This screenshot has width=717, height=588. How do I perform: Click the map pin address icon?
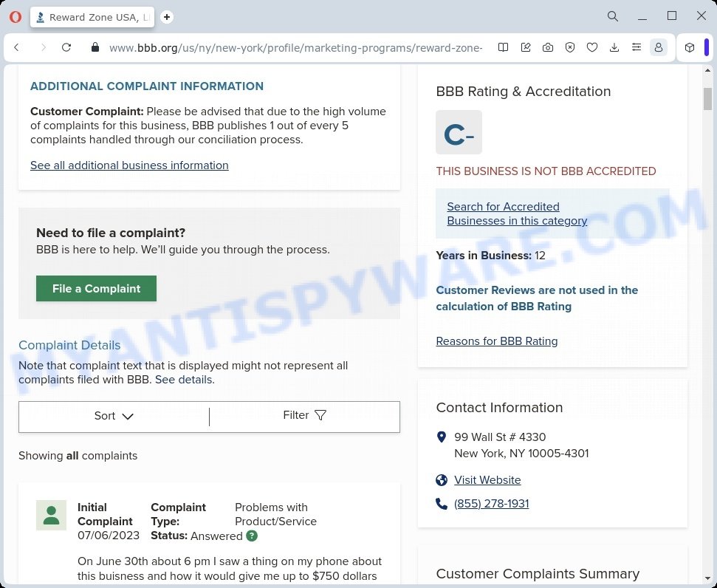(442, 437)
